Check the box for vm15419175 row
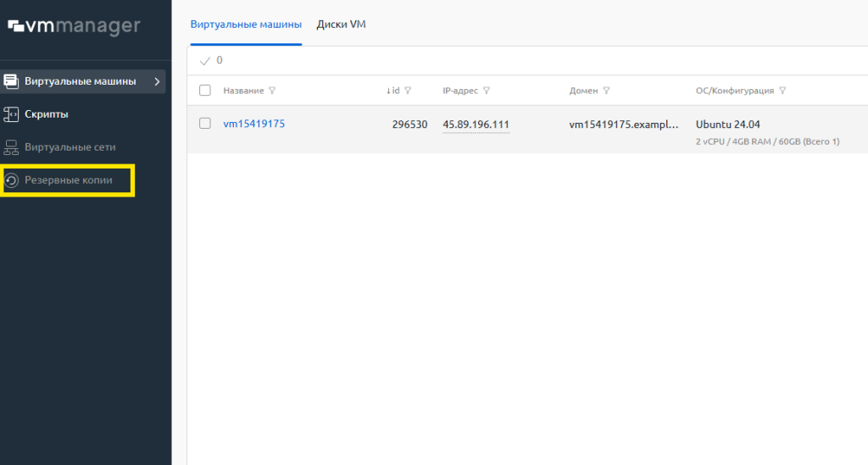 204,124
